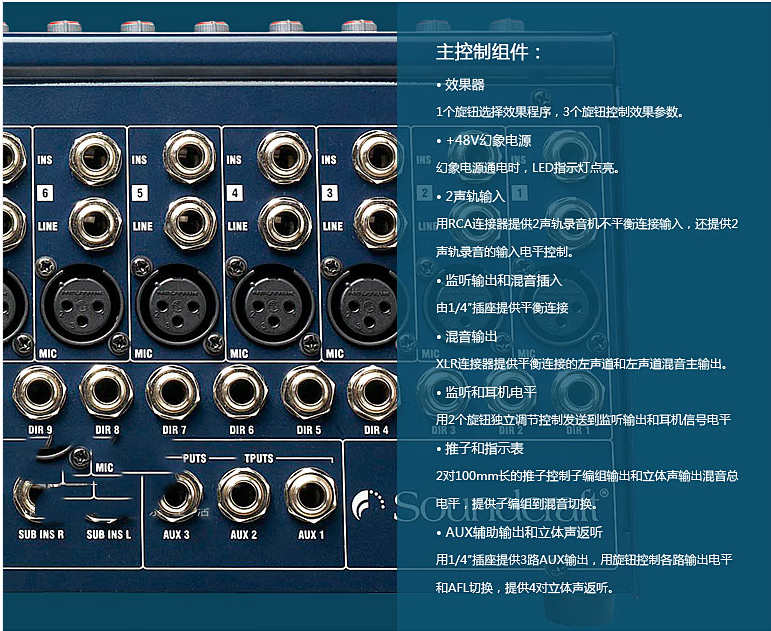Select the AUX 1 output jack
This screenshot has width=771, height=631.
pos(311,495)
